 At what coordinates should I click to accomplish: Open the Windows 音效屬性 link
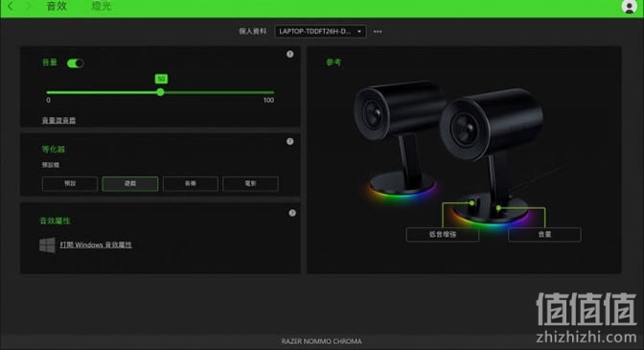coord(96,245)
